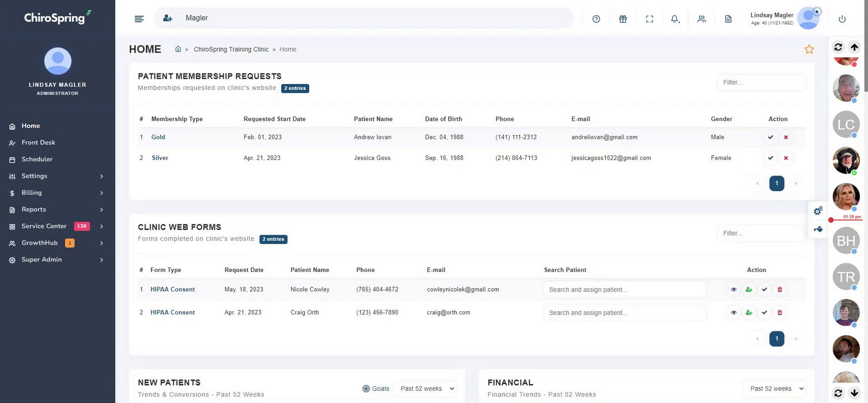The height and width of the screenshot is (403, 868).
Task: Open the users group icon in header
Action: [x=701, y=19]
